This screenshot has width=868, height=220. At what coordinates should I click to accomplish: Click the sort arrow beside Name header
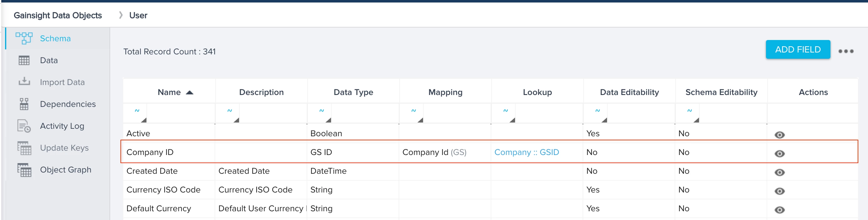coord(190,92)
